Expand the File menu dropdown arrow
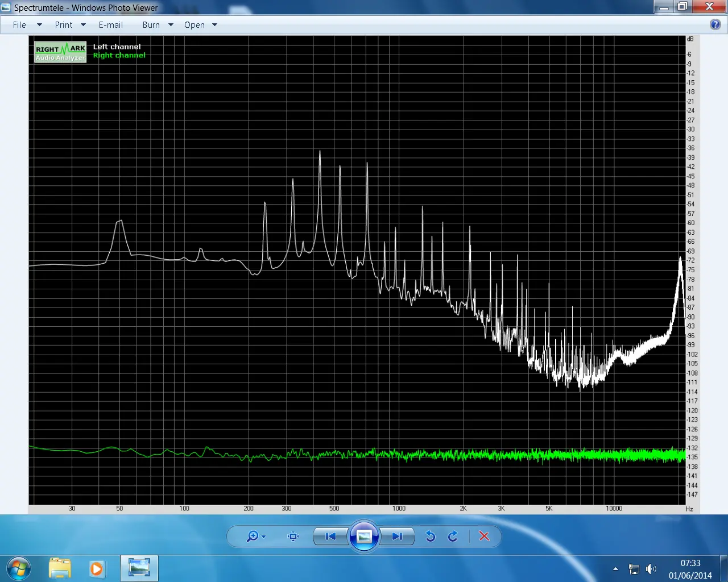 click(x=39, y=25)
